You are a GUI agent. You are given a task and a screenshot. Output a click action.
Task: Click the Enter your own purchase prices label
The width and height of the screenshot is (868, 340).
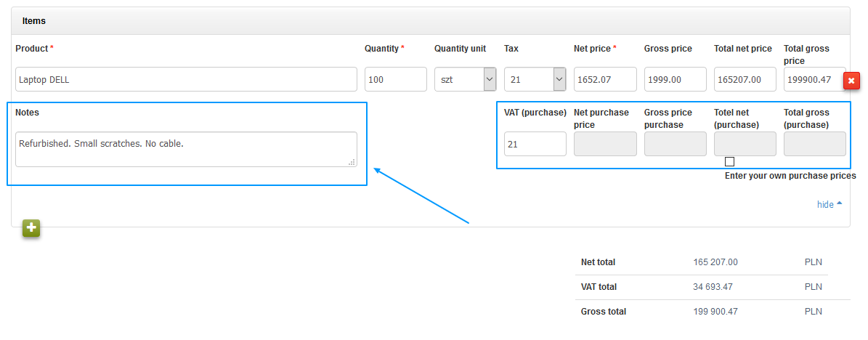790,176
